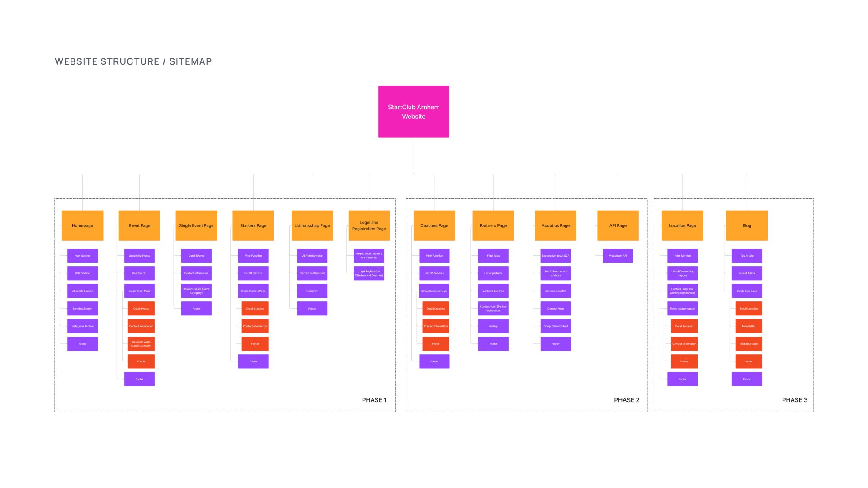868x488 pixels.
Task: Select partners benefits under Partners Page
Action: 493,291
